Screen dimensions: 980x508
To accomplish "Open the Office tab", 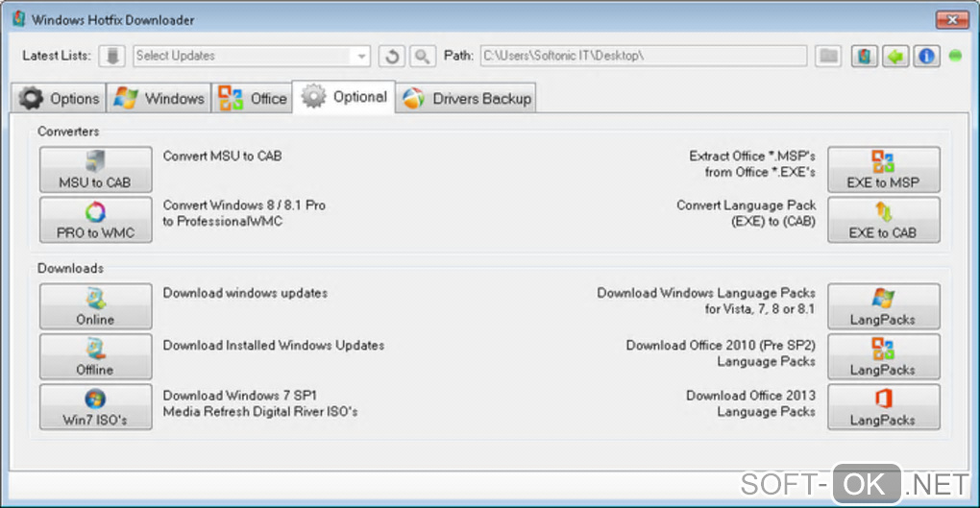I will (252, 98).
